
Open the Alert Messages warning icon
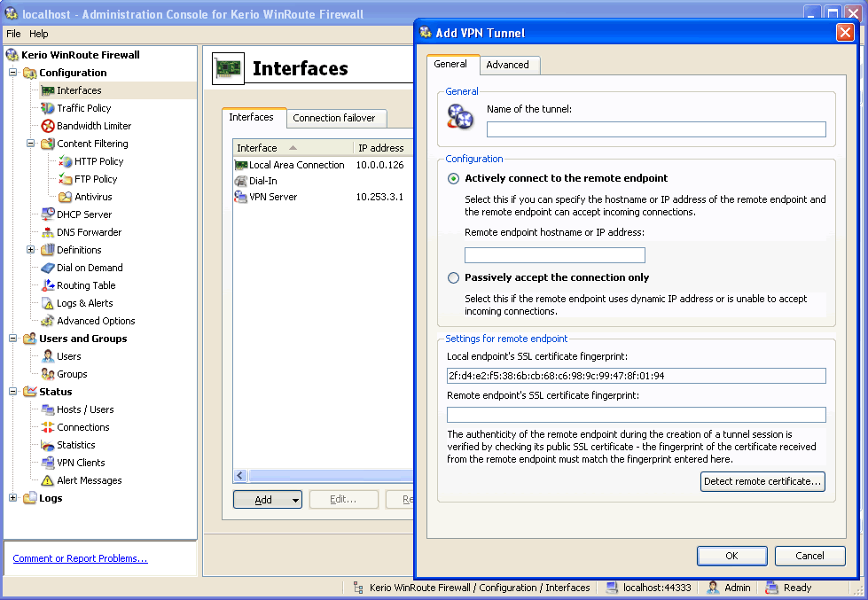(x=48, y=480)
